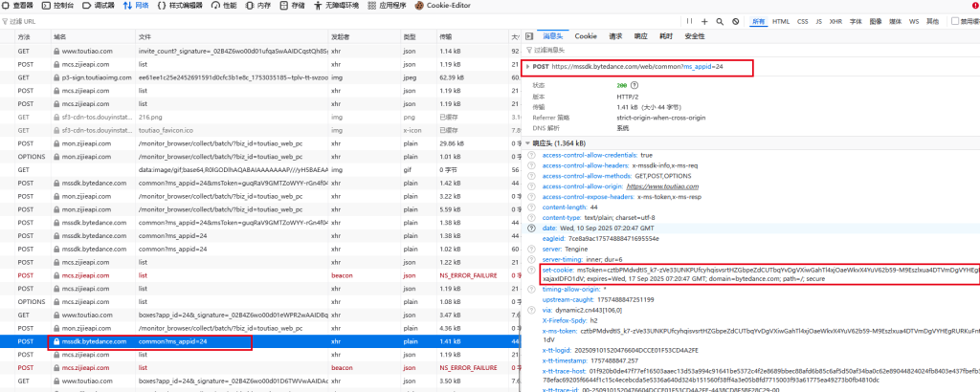Click the help icon beside access-control-allow-credentials
The height and width of the screenshot is (392, 980).
pyautogui.click(x=531, y=155)
